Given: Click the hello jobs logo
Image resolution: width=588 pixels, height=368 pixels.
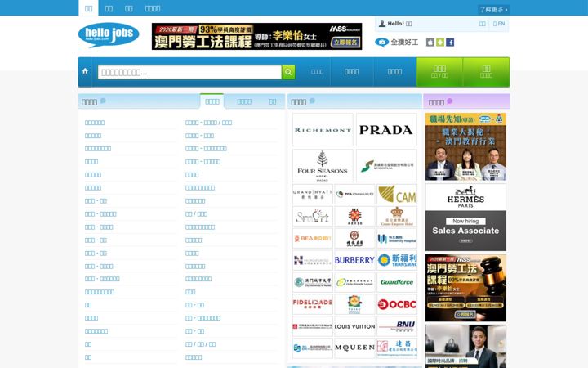Looking at the screenshot, I should point(109,35).
